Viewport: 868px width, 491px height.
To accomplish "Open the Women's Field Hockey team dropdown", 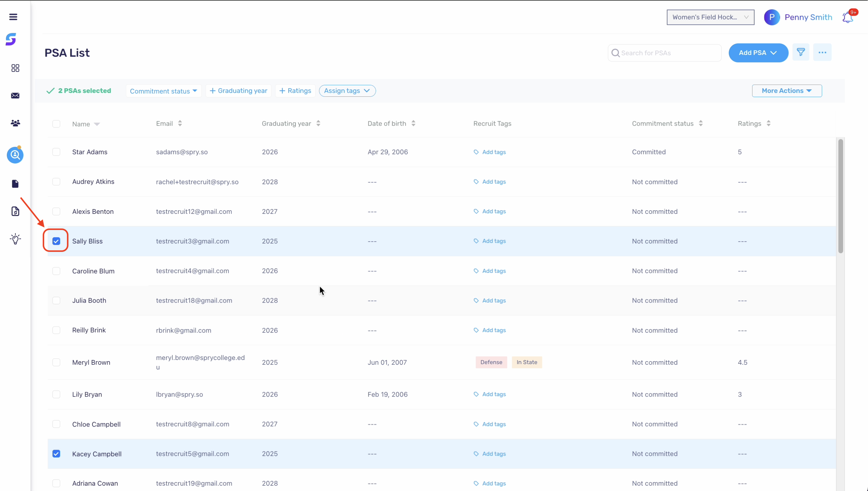I will [710, 17].
